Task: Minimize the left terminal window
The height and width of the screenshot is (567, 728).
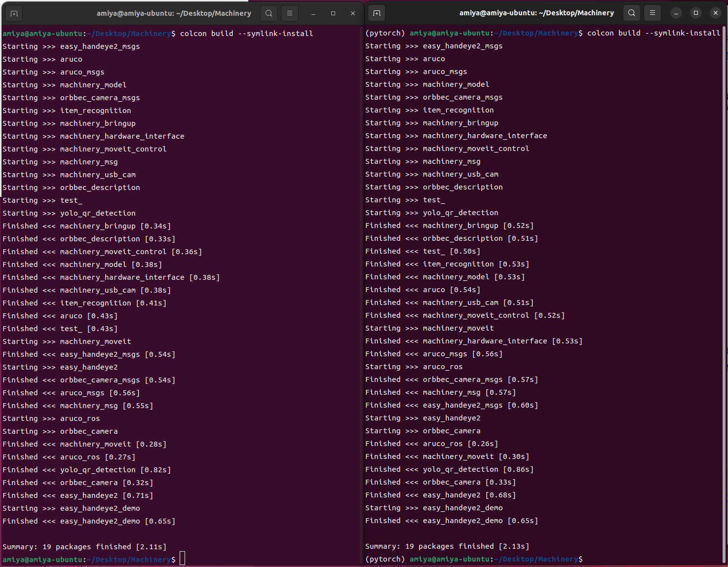Action: point(313,13)
